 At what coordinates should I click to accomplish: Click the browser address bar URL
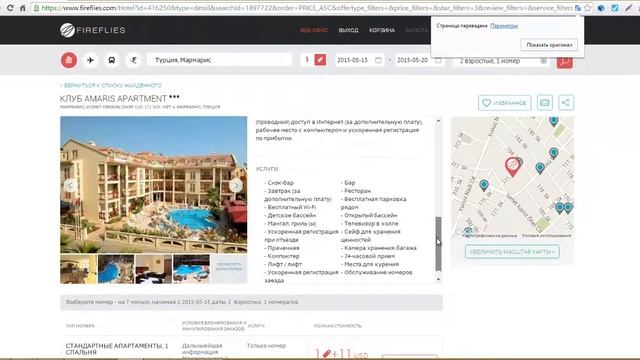click(302, 8)
